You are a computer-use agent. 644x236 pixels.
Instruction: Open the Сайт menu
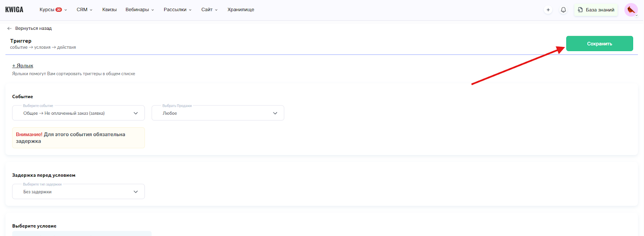[209, 10]
